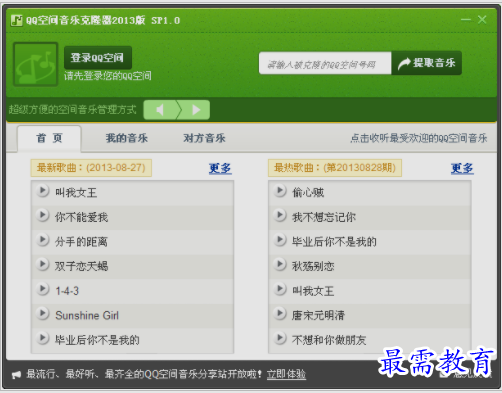The image size is (502, 393).
Task: Close the QQ music cloner window
Action: point(482,20)
